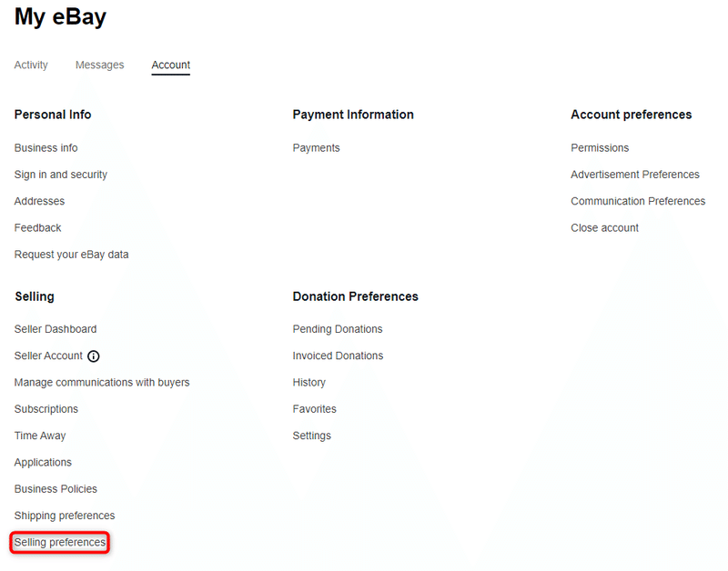Viewport: 728px width, 571px height.
Task: Click the Selling section heading
Action: 35,296
